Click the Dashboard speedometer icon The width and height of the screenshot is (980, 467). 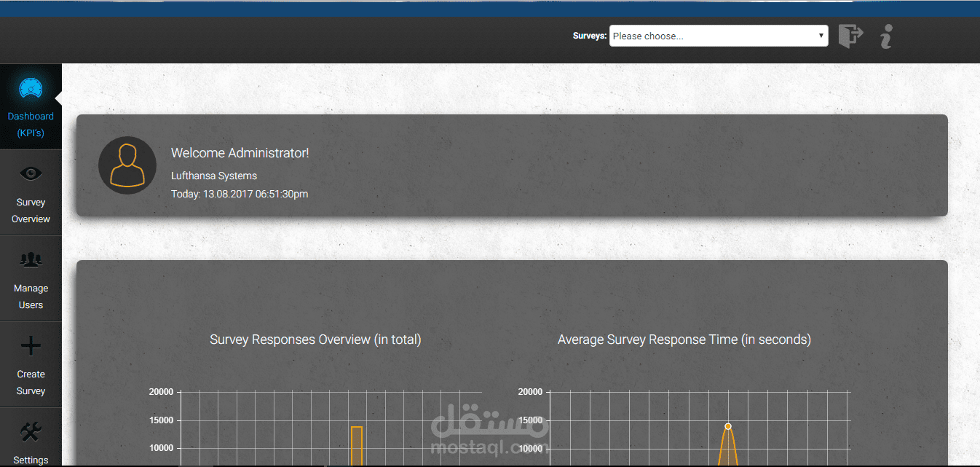31,89
